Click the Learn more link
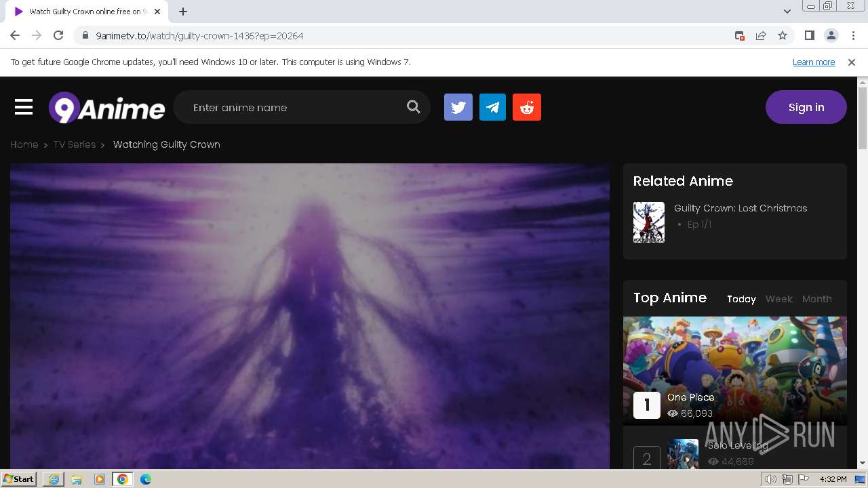Image resolution: width=868 pixels, height=488 pixels. click(814, 62)
